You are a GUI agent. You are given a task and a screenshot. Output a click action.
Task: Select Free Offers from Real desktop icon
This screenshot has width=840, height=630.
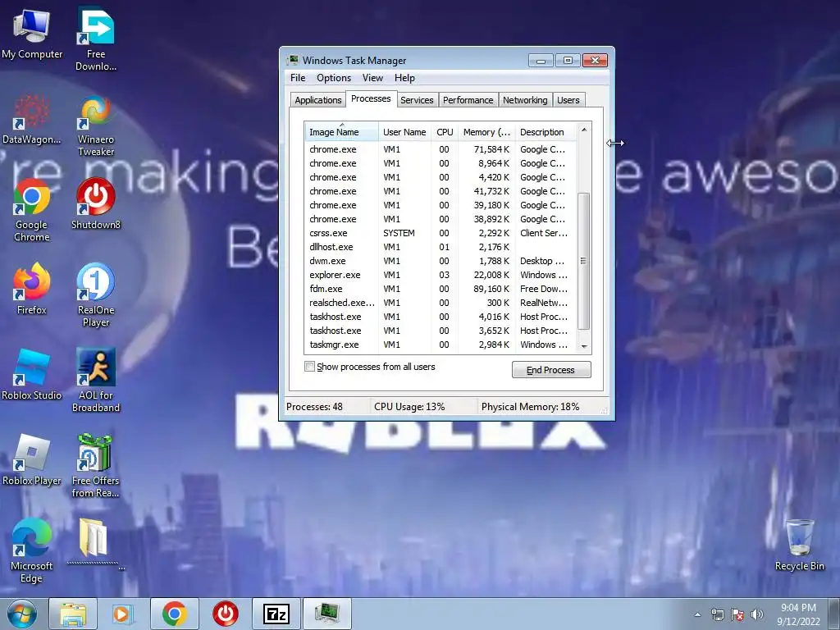tap(96, 466)
